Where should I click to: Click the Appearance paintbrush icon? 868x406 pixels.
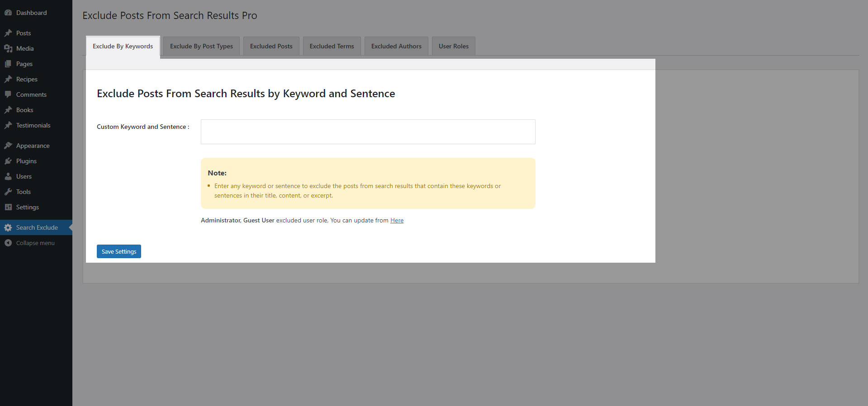(x=8, y=146)
